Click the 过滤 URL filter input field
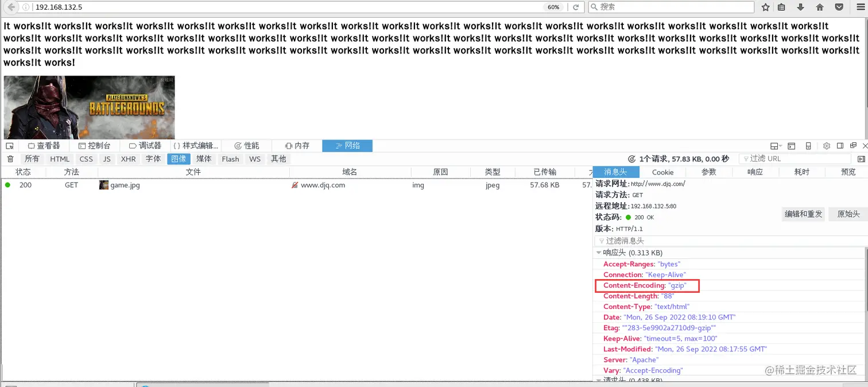868x387 pixels. click(x=798, y=159)
